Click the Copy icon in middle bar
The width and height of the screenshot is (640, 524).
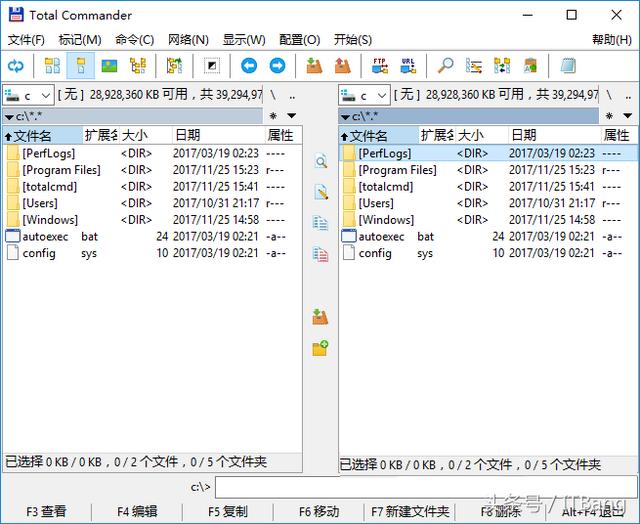pos(321,223)
